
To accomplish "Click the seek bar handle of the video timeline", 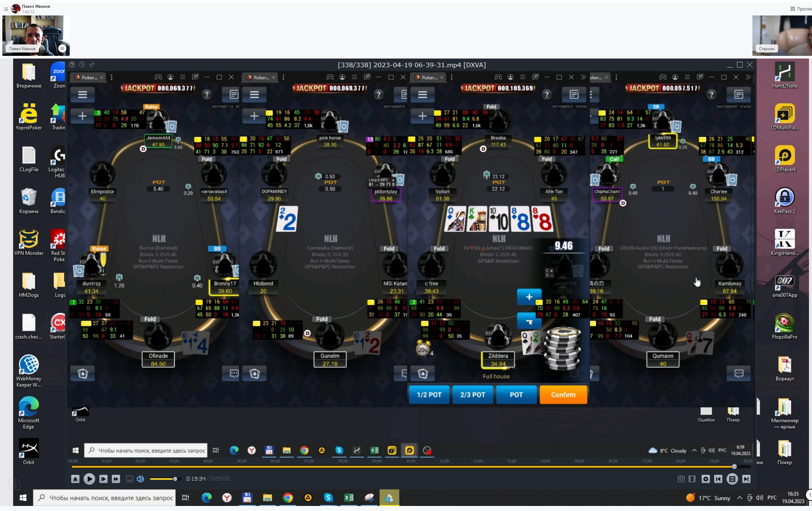I will coord(734,467).
